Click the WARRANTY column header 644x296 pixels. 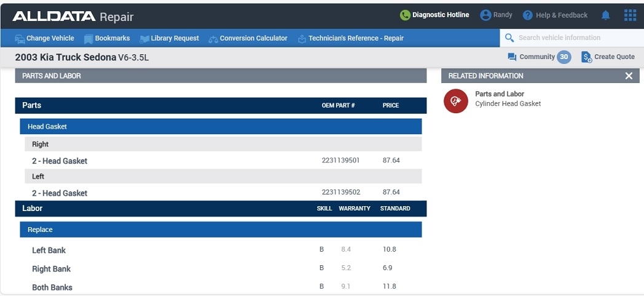(355, 209)
